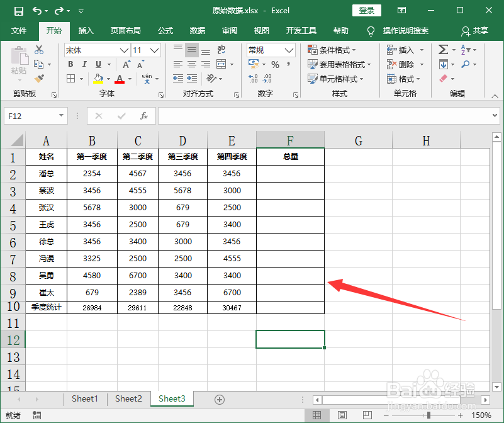Align text right
Screen dimensions: 504x423
click(x=206, y=64)
